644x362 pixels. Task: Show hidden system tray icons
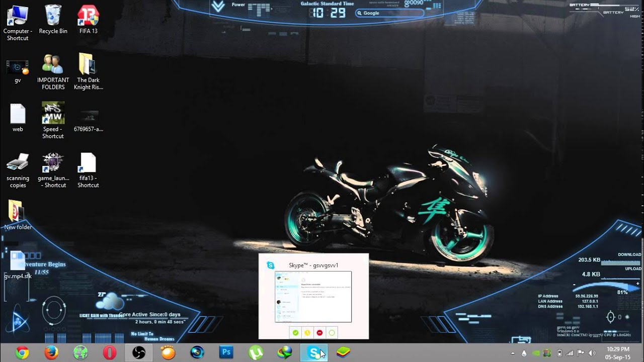pyautogui.click(x=512, y=353)
